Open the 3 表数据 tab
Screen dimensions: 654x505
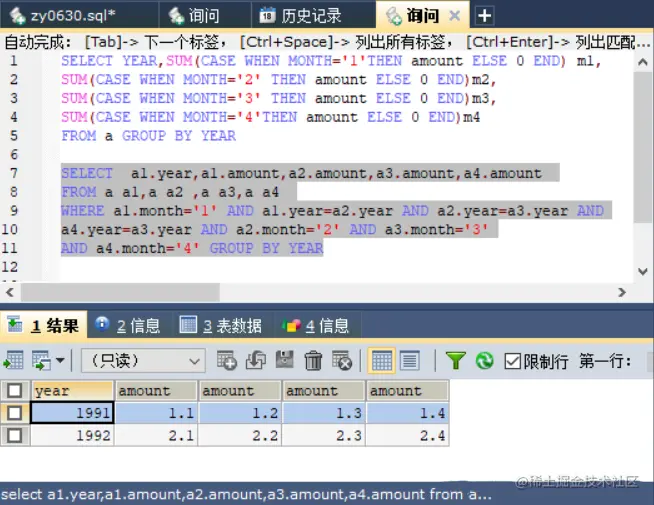221,326
